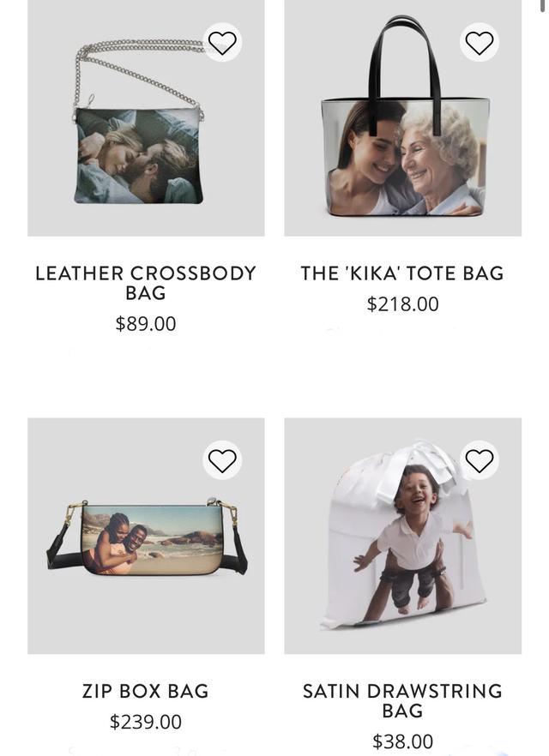This screenshot has width=549, height=756.
Task: Select the SATIN DRAWSTRING BAG product title
Action: (402, 700)
